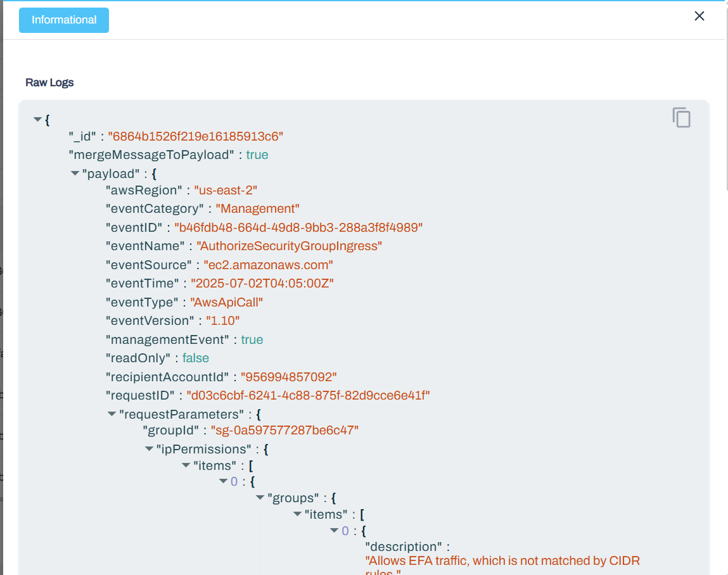Select the eventID value b46fdb48-664d-49d8
This screenshot has height=575, width=728.
click(x=298, y=227)
